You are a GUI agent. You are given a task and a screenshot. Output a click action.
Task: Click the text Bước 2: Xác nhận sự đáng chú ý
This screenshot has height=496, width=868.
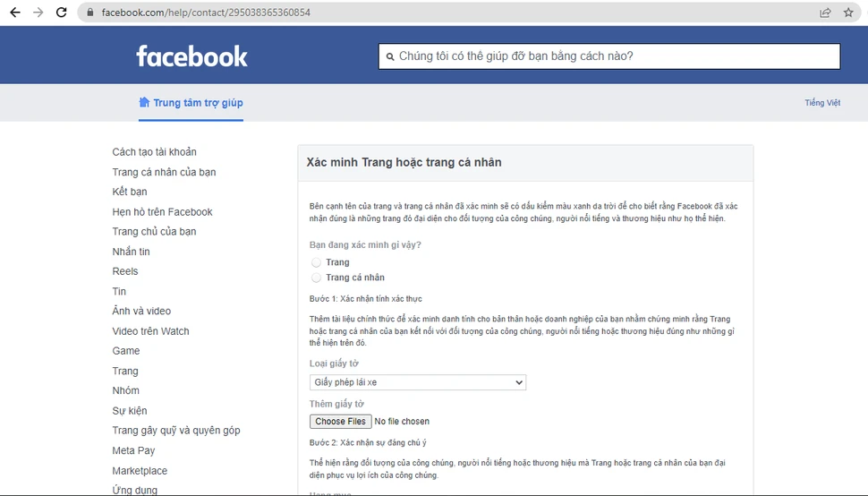(368, 443)
